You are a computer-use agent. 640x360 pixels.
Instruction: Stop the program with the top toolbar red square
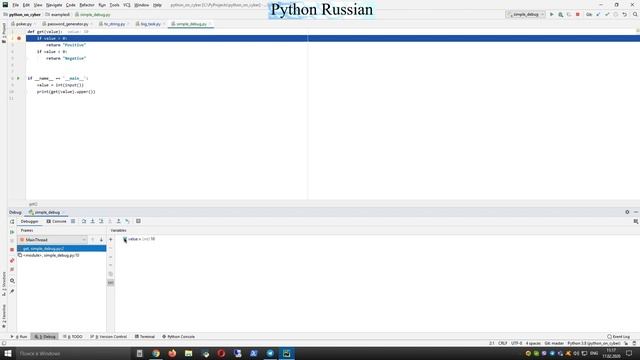(578, 14)
